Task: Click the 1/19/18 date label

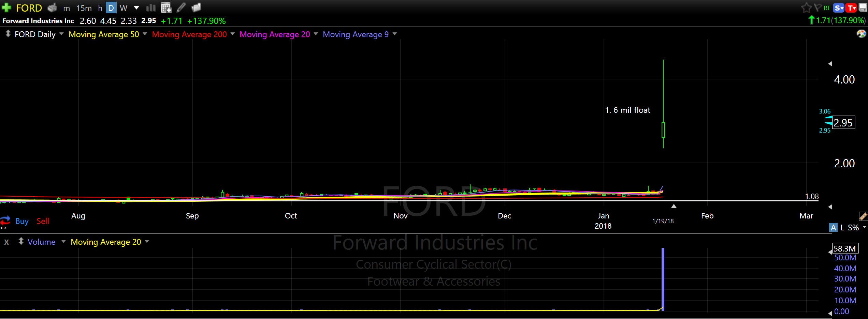Action: pyautogui.click(x=663, y=221)
